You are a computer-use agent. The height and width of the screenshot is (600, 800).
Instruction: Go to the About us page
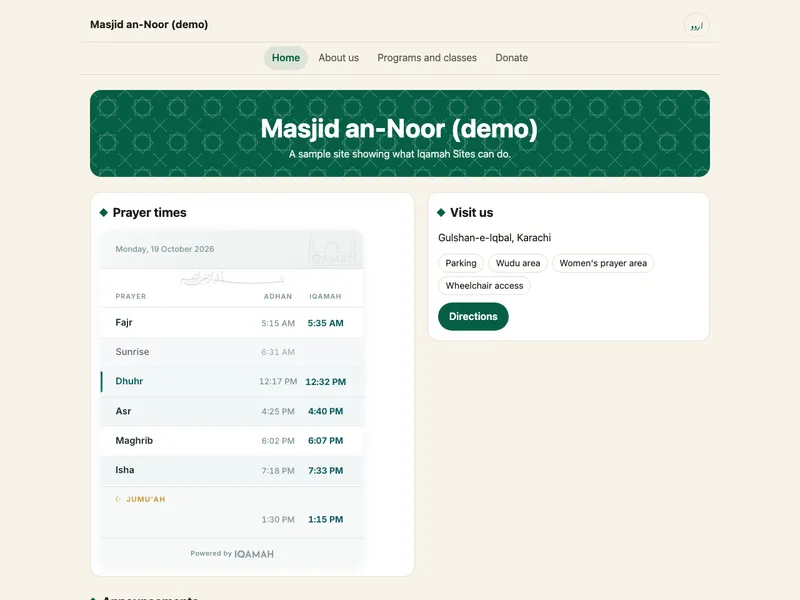339,58
